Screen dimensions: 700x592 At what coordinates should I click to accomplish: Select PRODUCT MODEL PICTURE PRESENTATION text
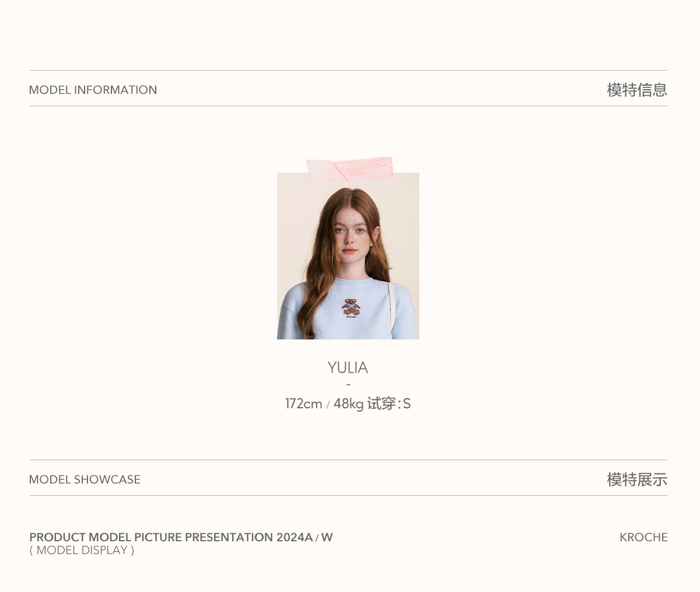coord(151,537)
